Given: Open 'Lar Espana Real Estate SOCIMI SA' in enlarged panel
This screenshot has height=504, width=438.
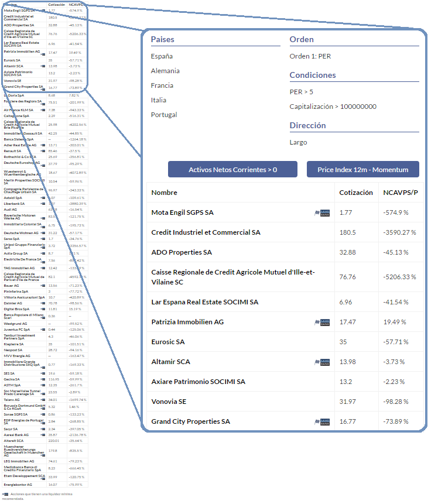Looking at the screenshot, I should click(x=204, y=302).
